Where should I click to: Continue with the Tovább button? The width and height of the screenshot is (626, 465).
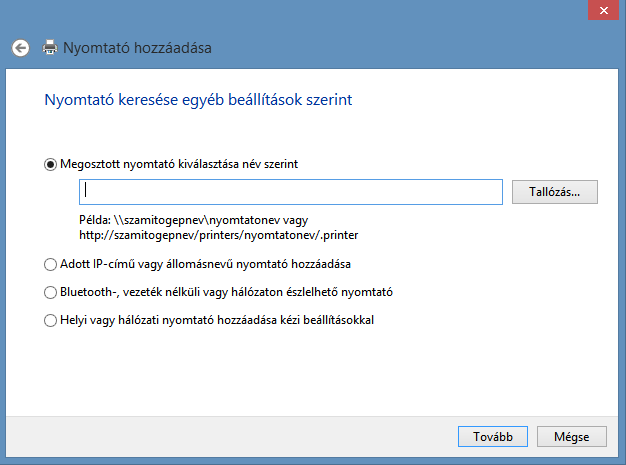pyautogui.click(x=493, y=437)
